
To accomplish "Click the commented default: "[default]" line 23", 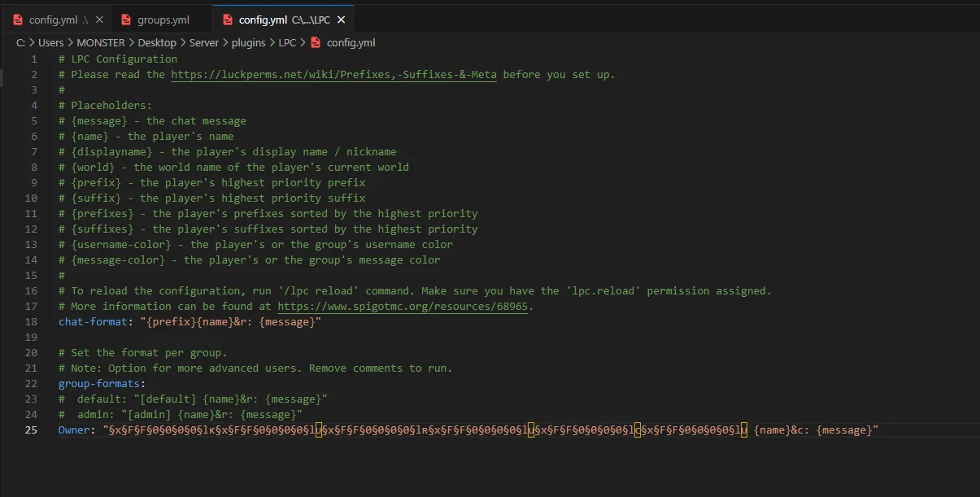I will [193, 399].
